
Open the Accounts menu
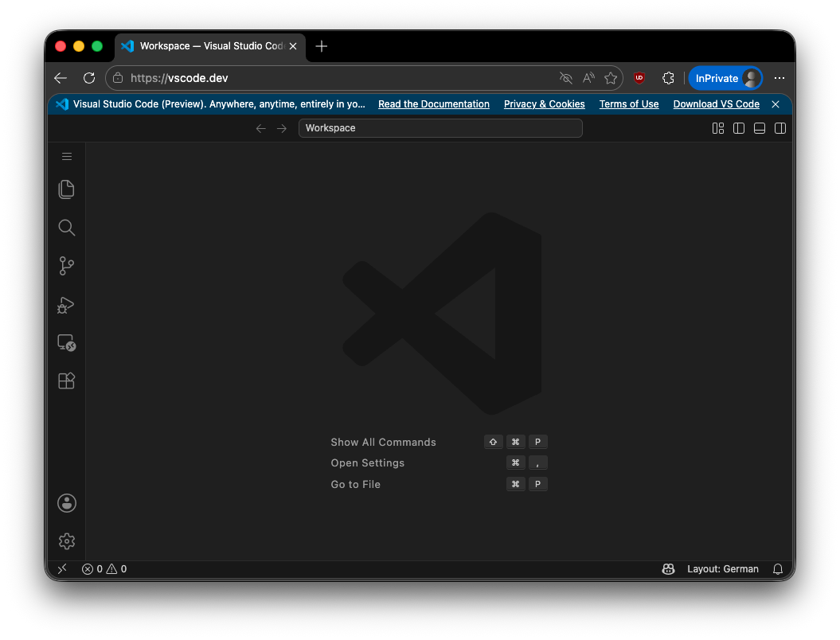(x=66, y=503)
